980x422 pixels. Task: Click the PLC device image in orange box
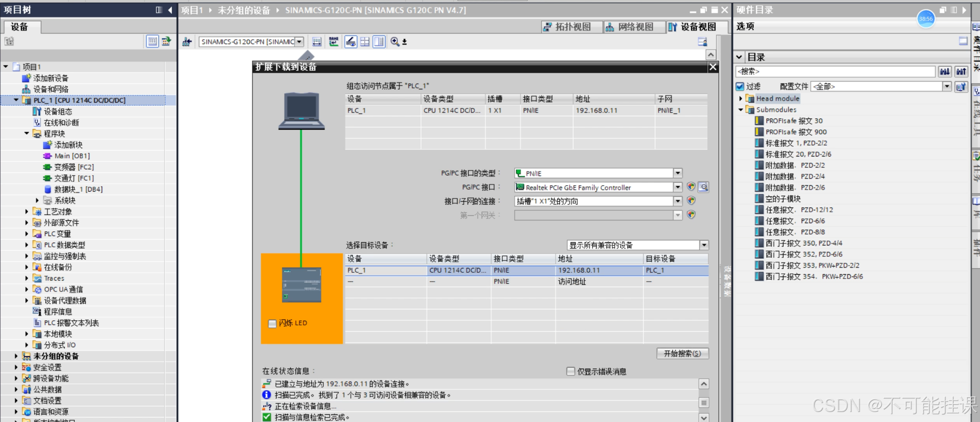(302, 285)
